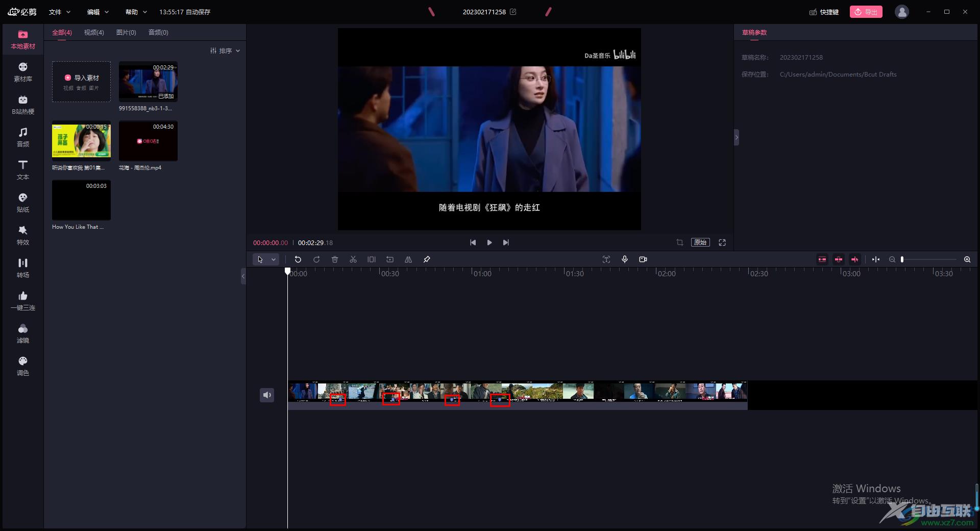
Task: Click the timeline zoom in magnifier
Action: click(967, 259)
